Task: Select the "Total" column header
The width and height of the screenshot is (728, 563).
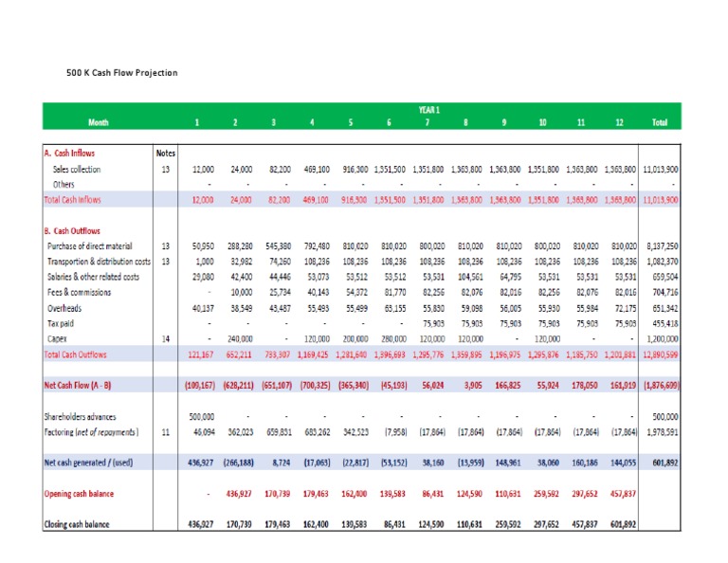Action: pyautogui.click(x=660, y=122)
